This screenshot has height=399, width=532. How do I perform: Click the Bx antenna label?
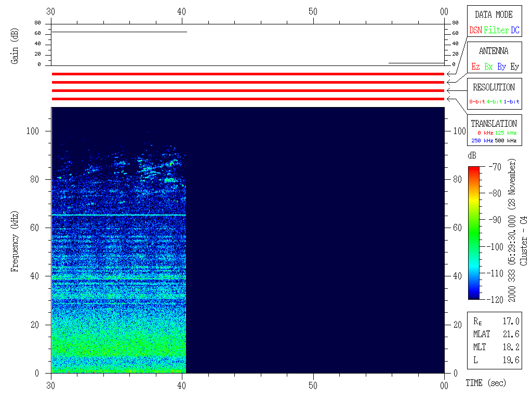pyautogui.click(x=488, y=67)
